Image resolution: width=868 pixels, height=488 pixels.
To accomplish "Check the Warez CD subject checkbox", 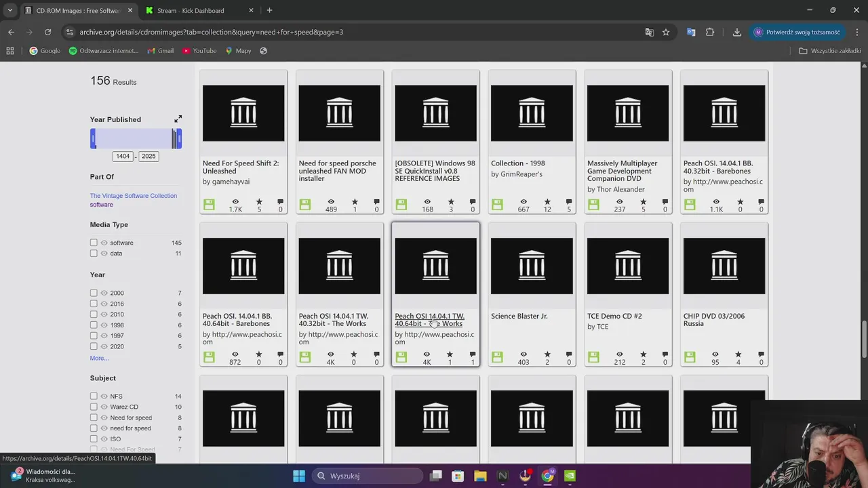I will [x=94, y=407].
